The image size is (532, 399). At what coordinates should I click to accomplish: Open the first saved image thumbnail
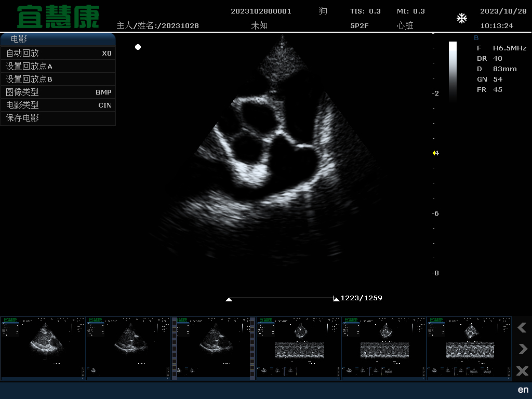[43, 348]
